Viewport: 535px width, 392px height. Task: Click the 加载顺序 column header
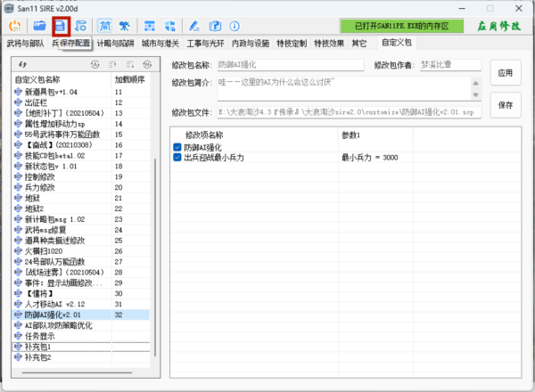[130, 79]
